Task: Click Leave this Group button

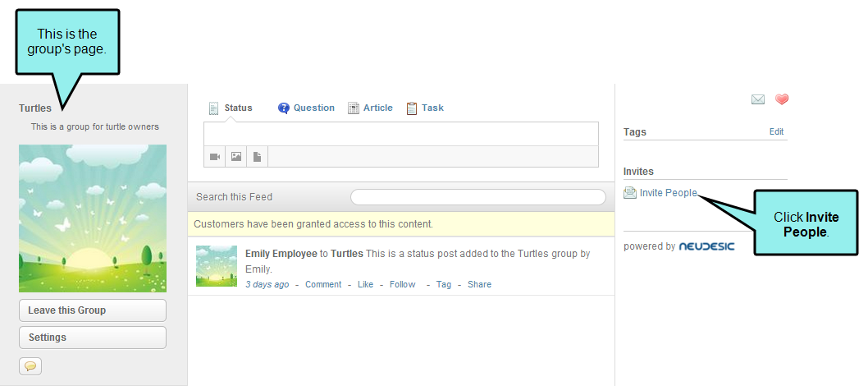Action: click(x=93, y=310)
